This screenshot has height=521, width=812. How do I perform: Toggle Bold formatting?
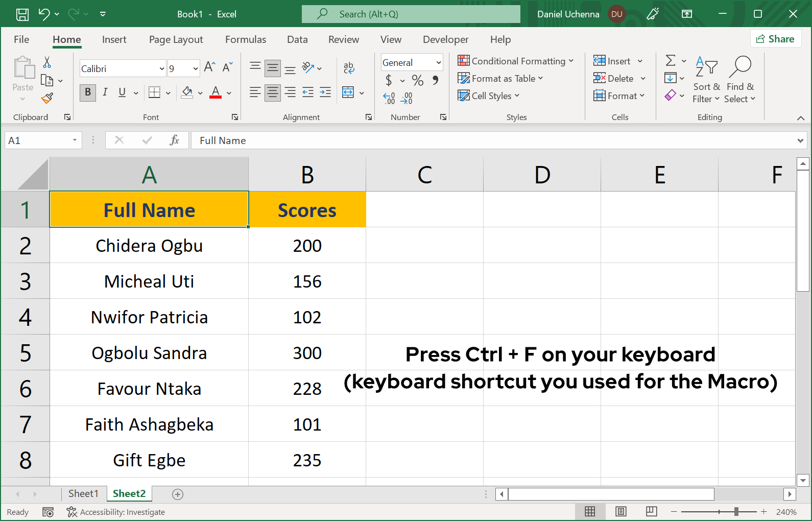[x=88, y=92]
